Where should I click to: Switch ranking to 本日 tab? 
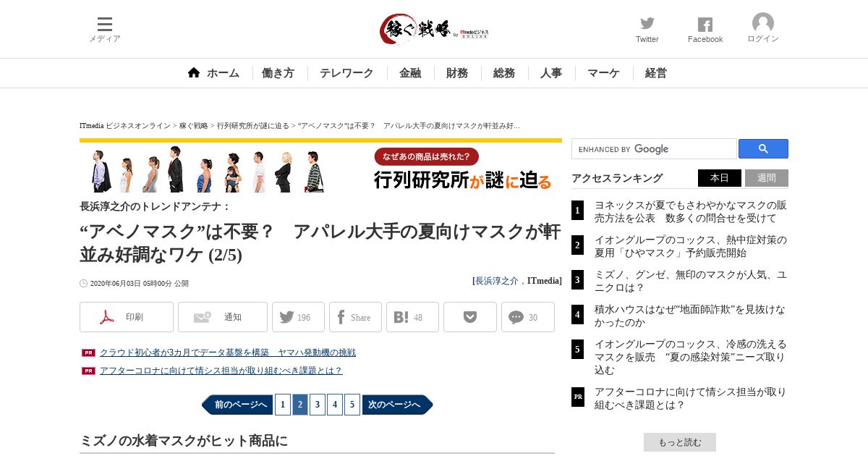[720, 178]
